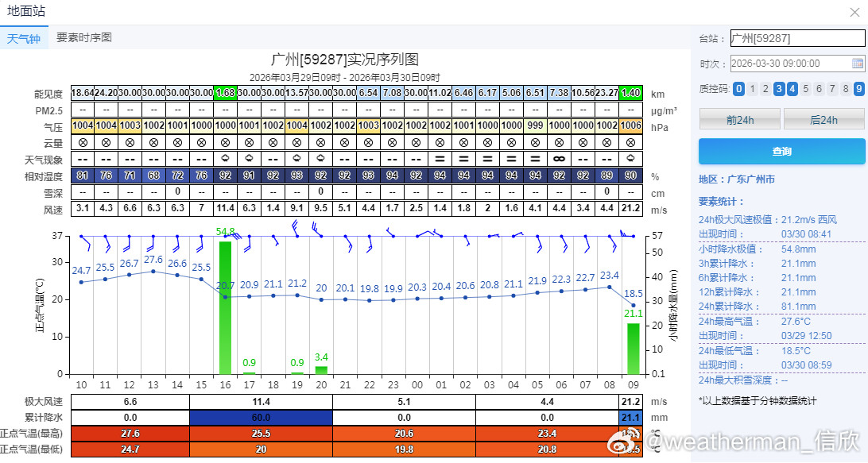The height and width of the screenshot is (463, 868).
Task: Toggle quality control code 0
Action: coord(738,88)
